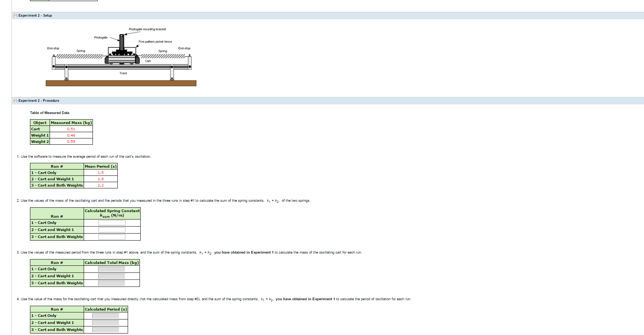Click "3 - Cart and Both Weights" in Mean Period table
The image size is (644, 335).
57,185
